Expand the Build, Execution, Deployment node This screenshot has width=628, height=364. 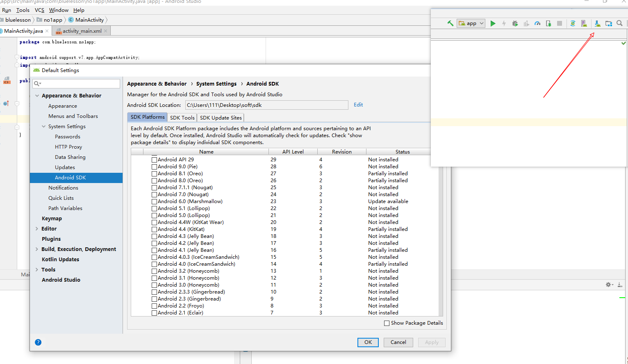[37, 249]
